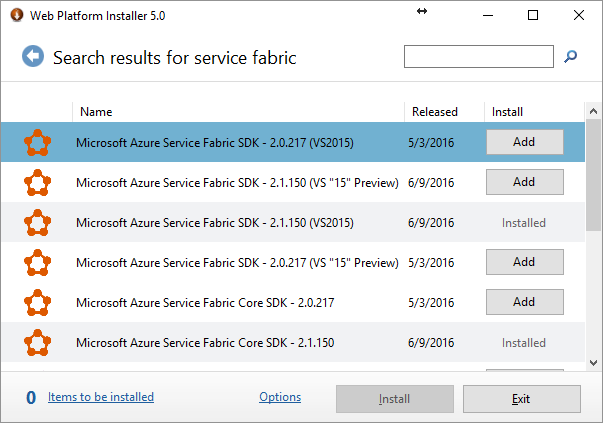Add SDK 2.0.217 (VS "15" Preview)
The width and height of the screenshot is (603, 423).
525,262
